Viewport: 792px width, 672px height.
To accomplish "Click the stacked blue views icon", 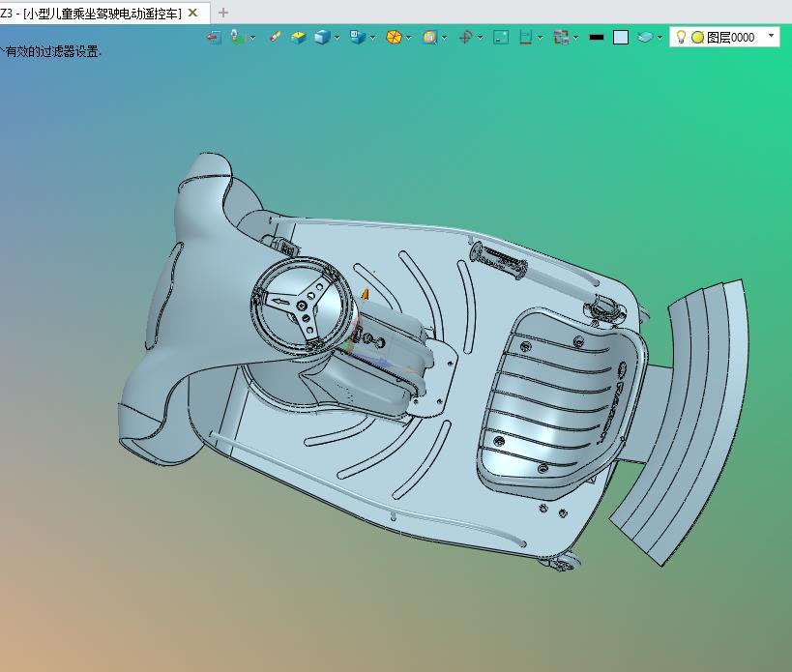I will click(x=358, y=38).
